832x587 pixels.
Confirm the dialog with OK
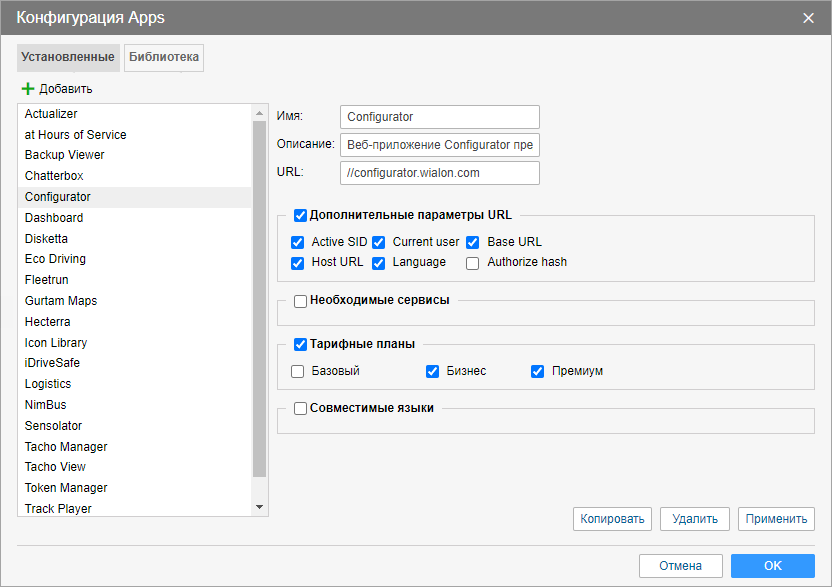[772, 566]
